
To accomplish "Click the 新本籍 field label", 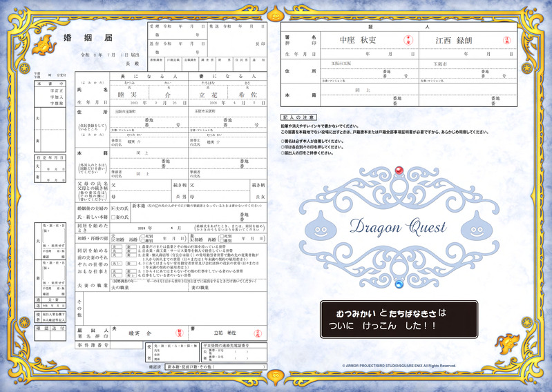I will tap(139, 205).
